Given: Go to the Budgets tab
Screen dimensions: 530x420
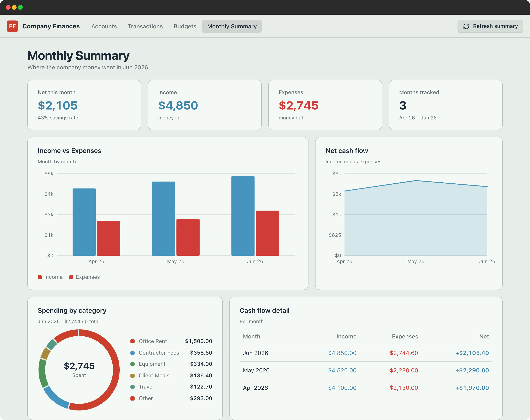Looking at the screenshot, I should tap(185, 26).
